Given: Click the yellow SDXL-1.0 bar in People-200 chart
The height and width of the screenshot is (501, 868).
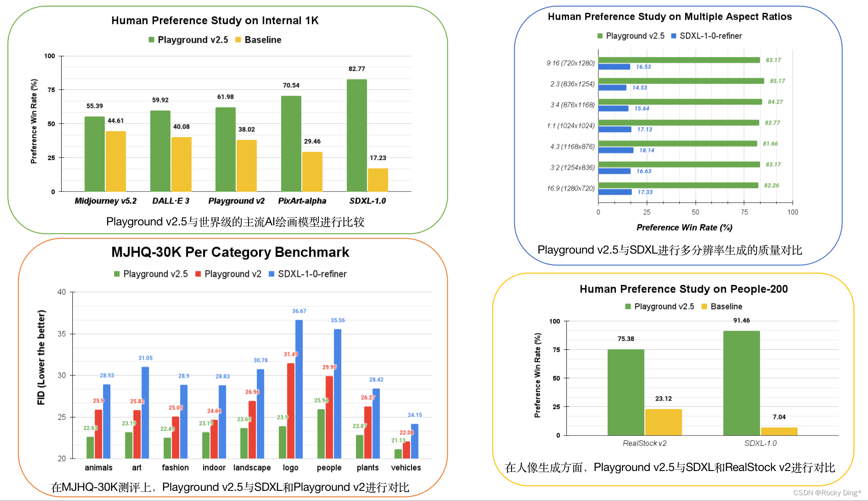Looking at the screenshot, I should coord(779,432).
